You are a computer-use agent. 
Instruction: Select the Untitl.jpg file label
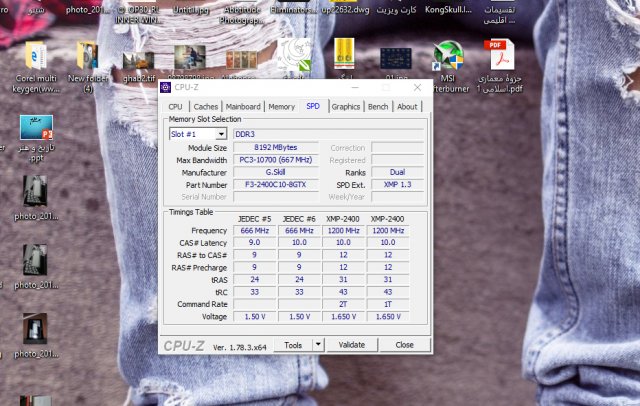(191, 10)
